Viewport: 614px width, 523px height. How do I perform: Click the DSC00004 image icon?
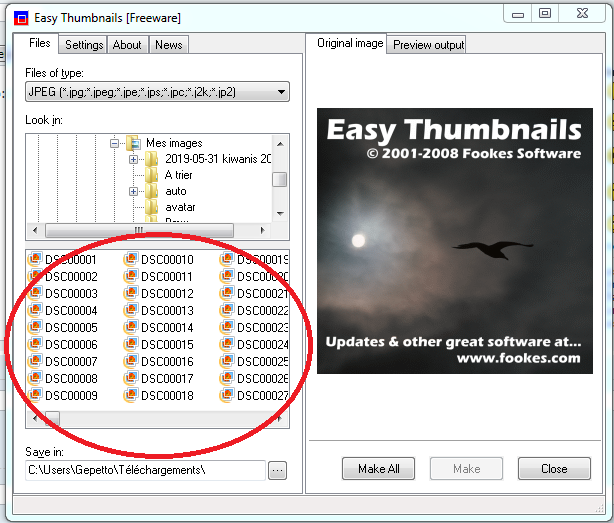tap(34, 310)
